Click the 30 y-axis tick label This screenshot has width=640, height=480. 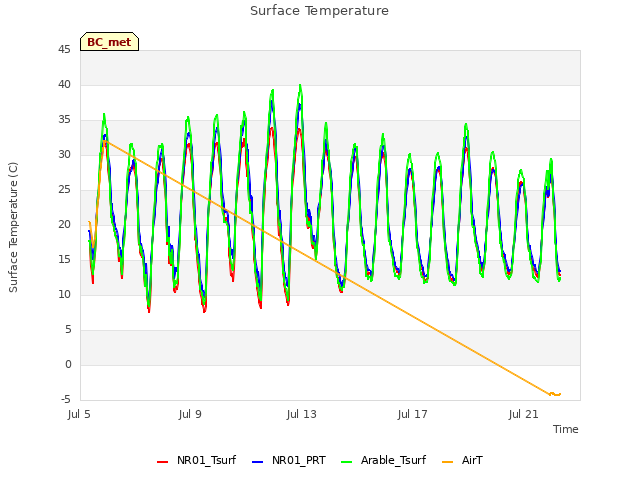pos(64,154)
